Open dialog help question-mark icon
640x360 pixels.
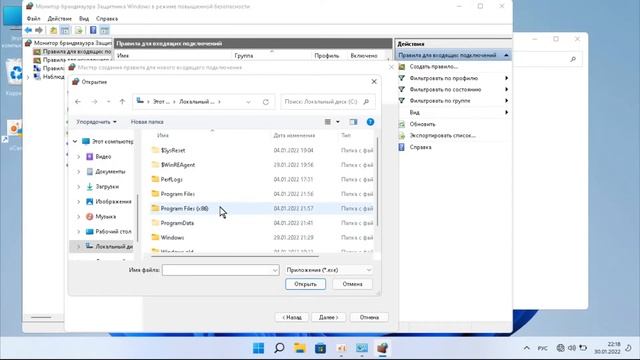tap(370, 122)
